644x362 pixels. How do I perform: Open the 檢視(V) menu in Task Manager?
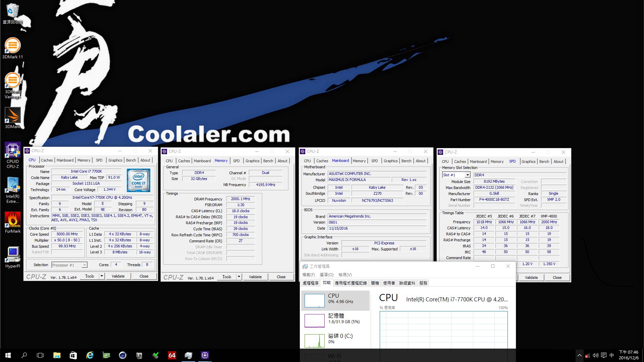(x=345, y=275)
